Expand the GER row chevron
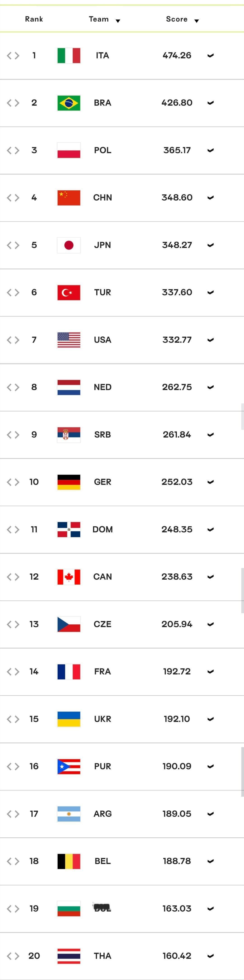Viewport: 244px width, 980px height. click(211, 482)
